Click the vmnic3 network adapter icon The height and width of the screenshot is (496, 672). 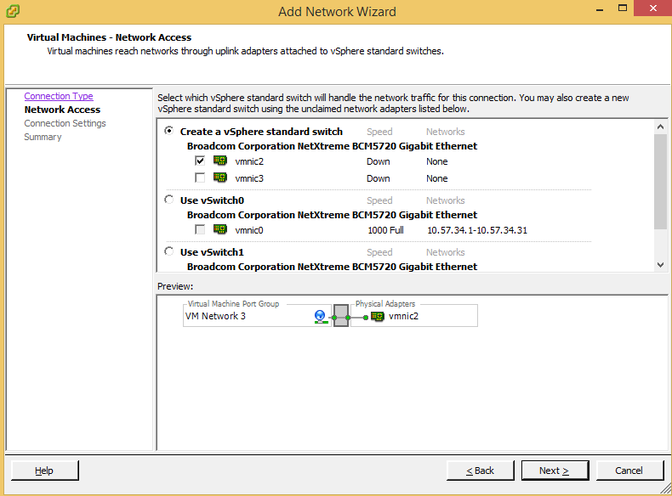click(220, 179)
